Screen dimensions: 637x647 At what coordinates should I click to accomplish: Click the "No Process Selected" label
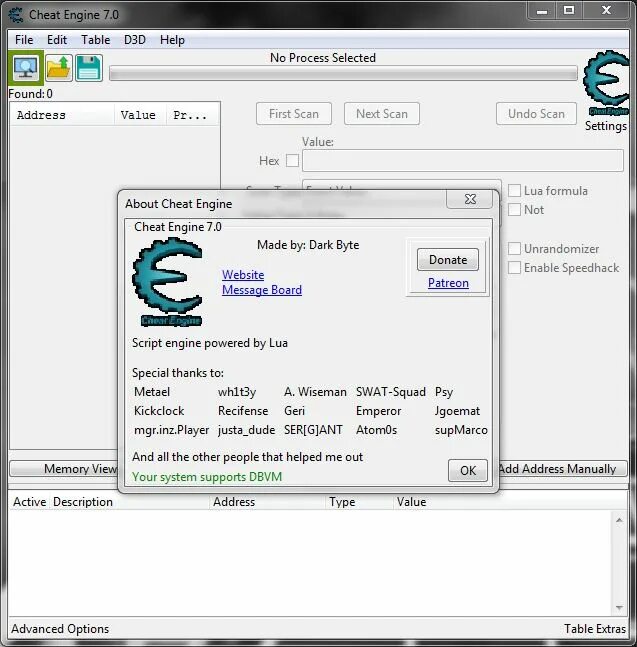coord(323,58)
